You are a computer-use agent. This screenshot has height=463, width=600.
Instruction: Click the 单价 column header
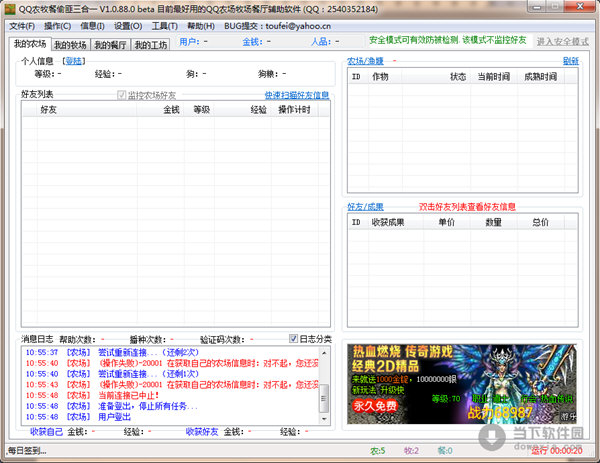click(x=447, y=222)
